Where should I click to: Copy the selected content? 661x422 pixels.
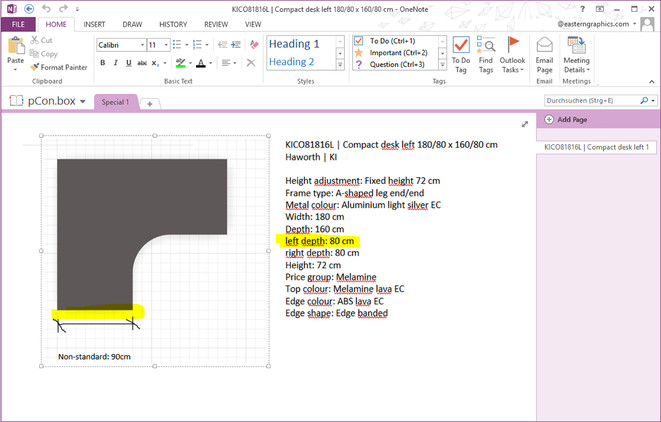(x=34, y=54)
